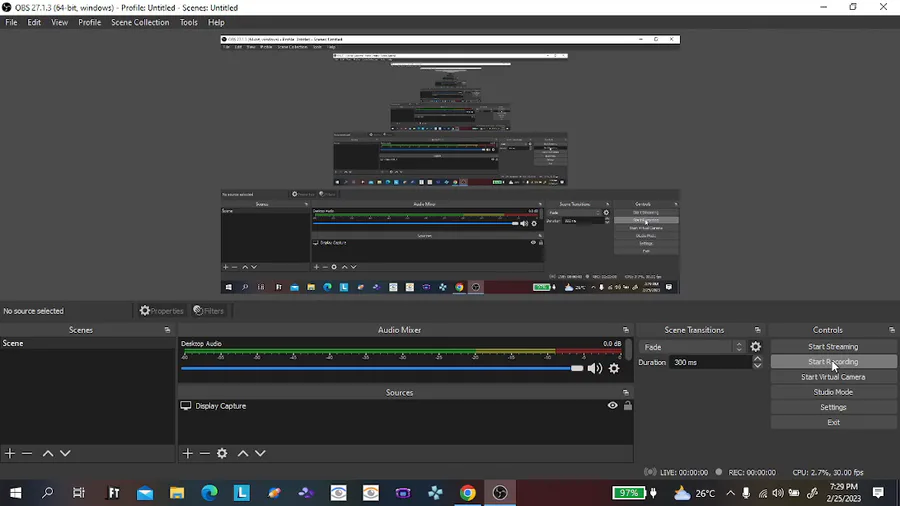Open Settings from Controls panel
Screen dimensions: 900x506
(833, 407)
